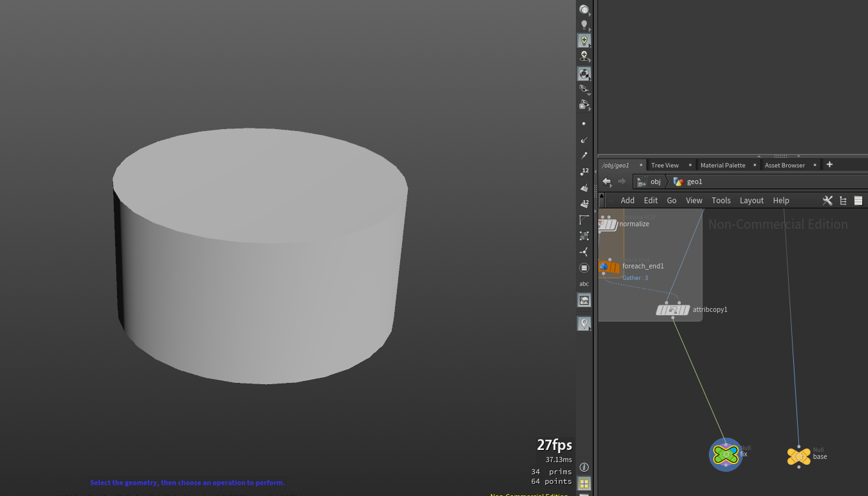868x496 pixels.
Task: Open the Material Palette tab
Action: (723, 165)
